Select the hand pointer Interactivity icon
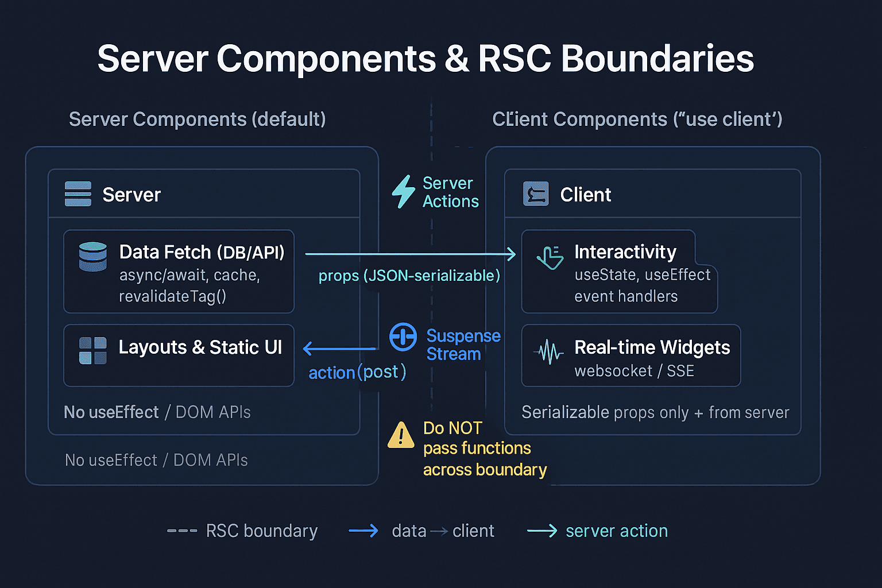 click(x=550, y=257)
